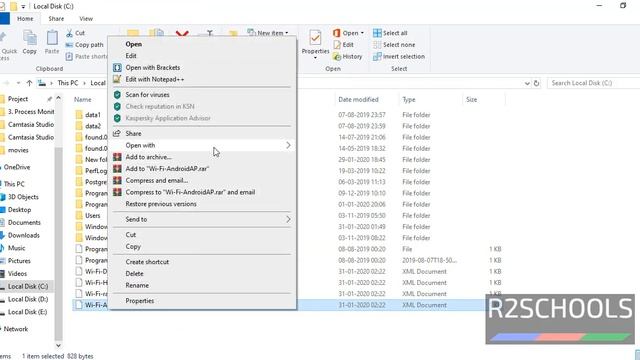
Task: Expand the address bar history dropdown
Action: click(527, 83)
